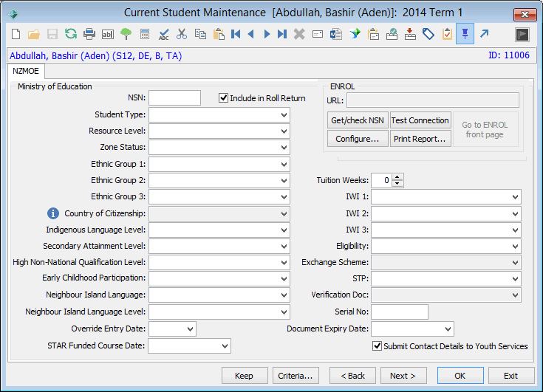
Task: Open Neighbour Island Language dropdown
Action: click(x=284, y=295)
